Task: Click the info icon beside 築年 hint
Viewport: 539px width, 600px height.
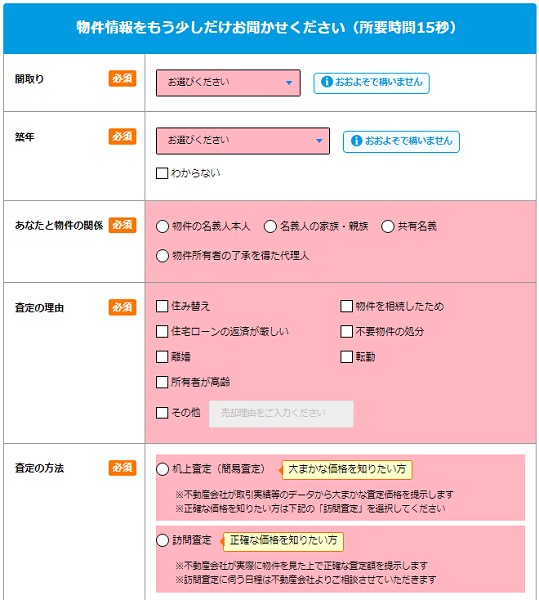Action: [x=356, y=141]
